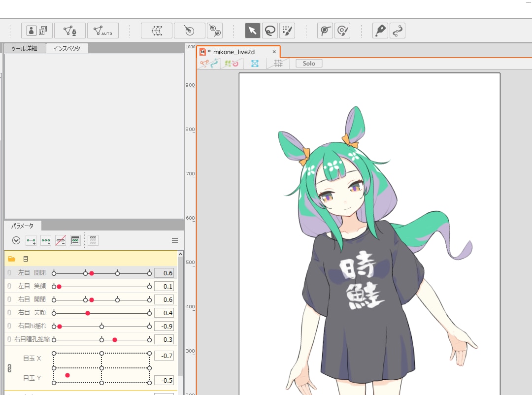Select the パラメータ panel tab

pos(22,226)
